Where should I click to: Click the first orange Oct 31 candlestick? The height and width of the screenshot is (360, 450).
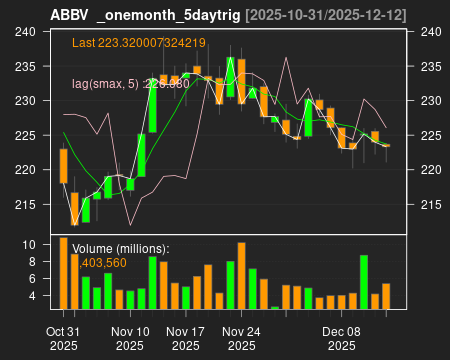pyautogui.click(x=63, y=166)
